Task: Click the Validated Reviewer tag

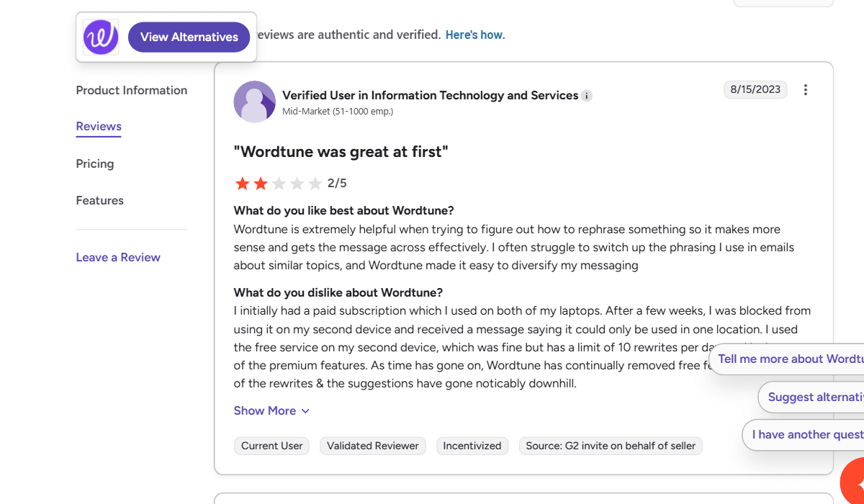Action: tap(372, 446)
